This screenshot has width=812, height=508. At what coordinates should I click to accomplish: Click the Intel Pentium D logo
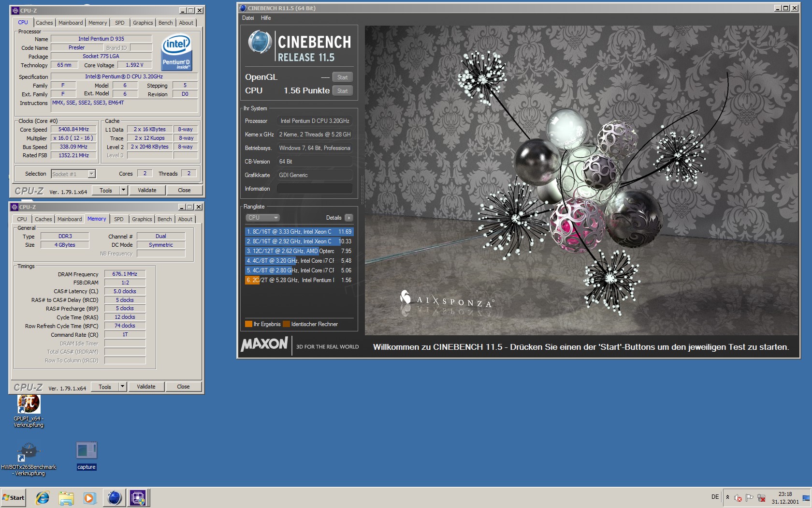pos(176,52)
